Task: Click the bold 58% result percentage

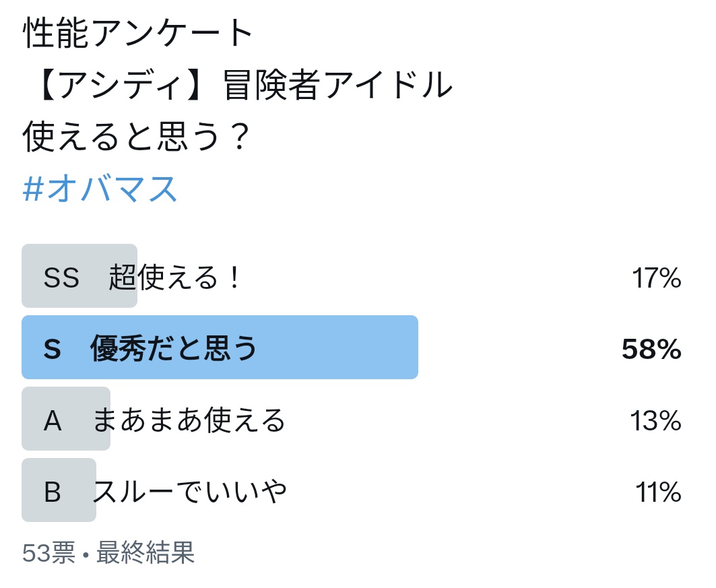Action: click(651, 350)
